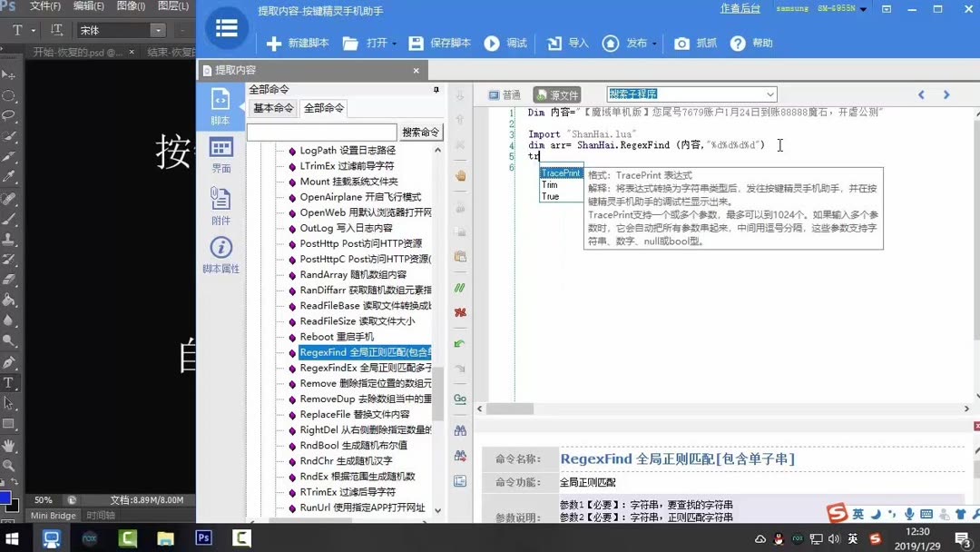Click the blue hamburger menu icon
The width and height of the screenshot is (980, 552).
tap(225, 28)
